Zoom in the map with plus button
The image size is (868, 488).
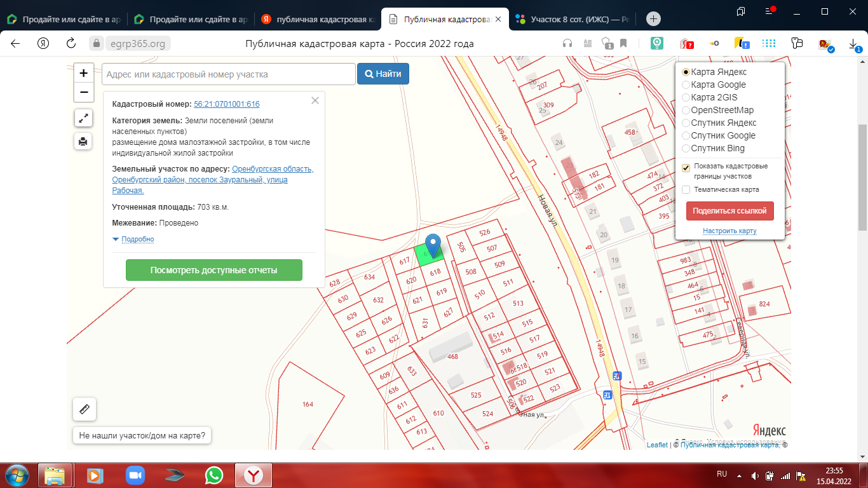(83, 73)
